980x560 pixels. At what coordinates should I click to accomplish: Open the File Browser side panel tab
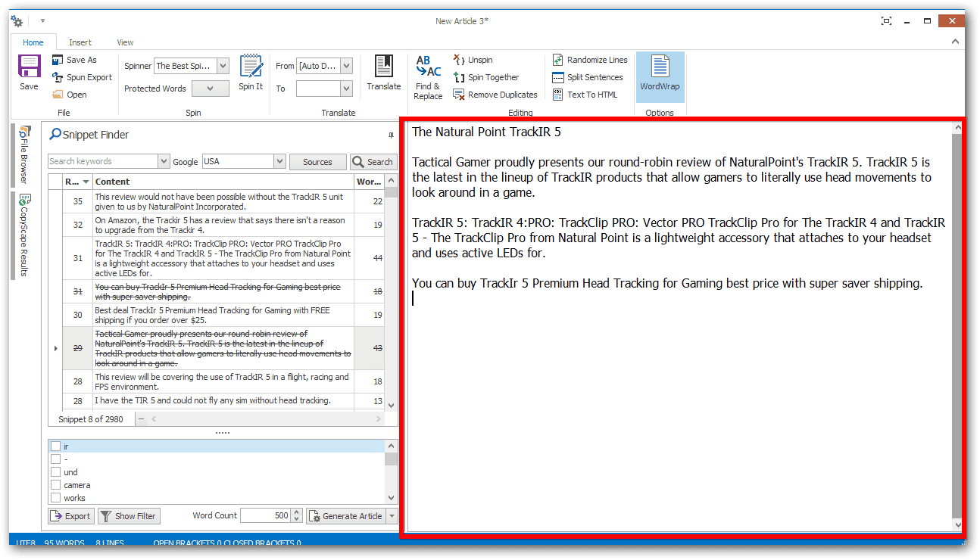tap(23, 155)
